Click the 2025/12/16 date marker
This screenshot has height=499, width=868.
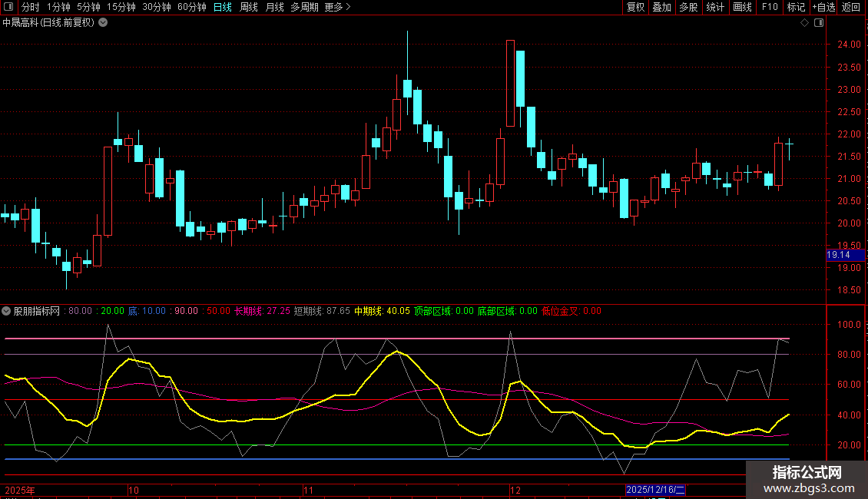[655, 490]
